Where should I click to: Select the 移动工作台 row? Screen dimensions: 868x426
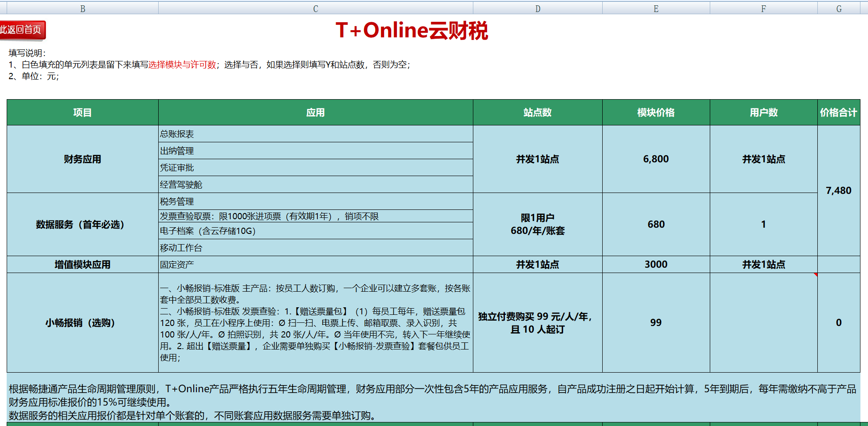point(316,248)
